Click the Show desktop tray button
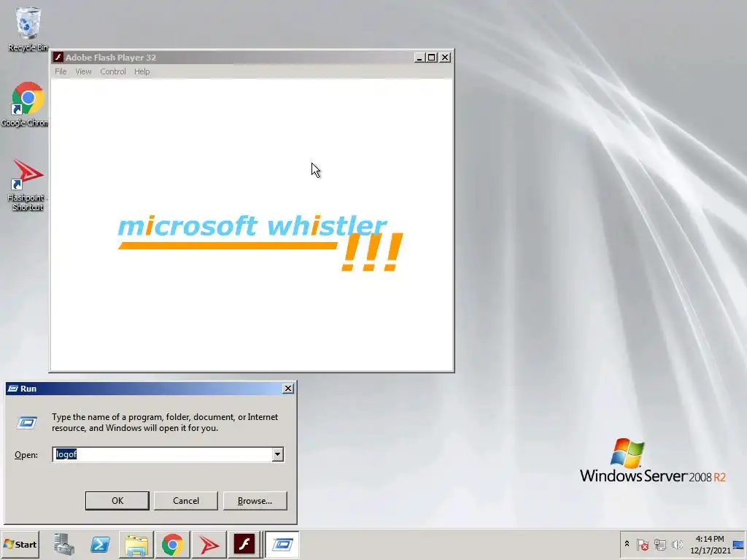 [x=739, y=544]
